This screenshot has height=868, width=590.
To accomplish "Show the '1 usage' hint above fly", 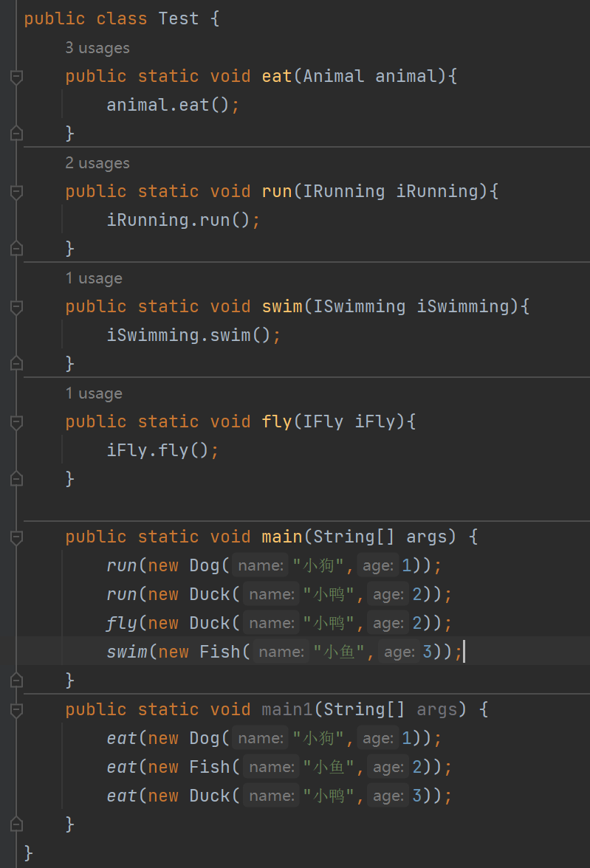I will 94,393.
